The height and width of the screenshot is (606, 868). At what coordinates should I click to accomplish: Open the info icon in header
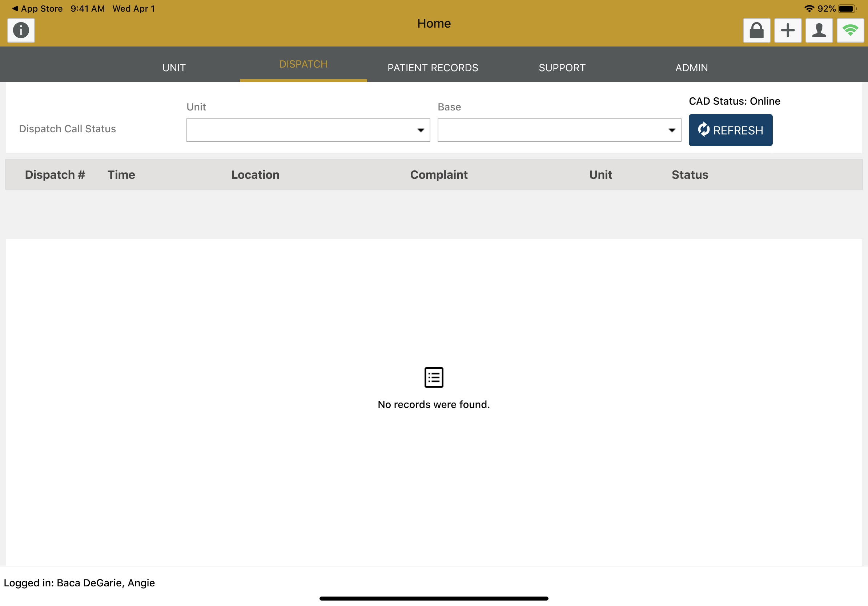(21, 30)
